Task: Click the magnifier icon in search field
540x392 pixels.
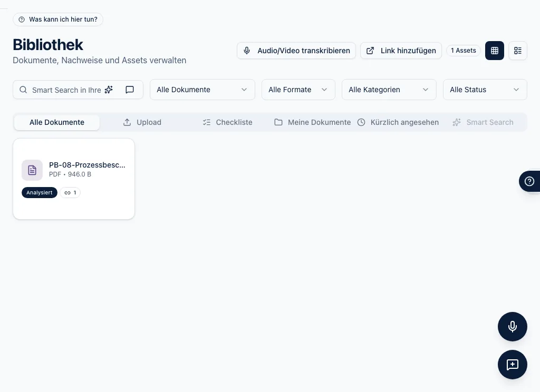Action: click(23, 90)
